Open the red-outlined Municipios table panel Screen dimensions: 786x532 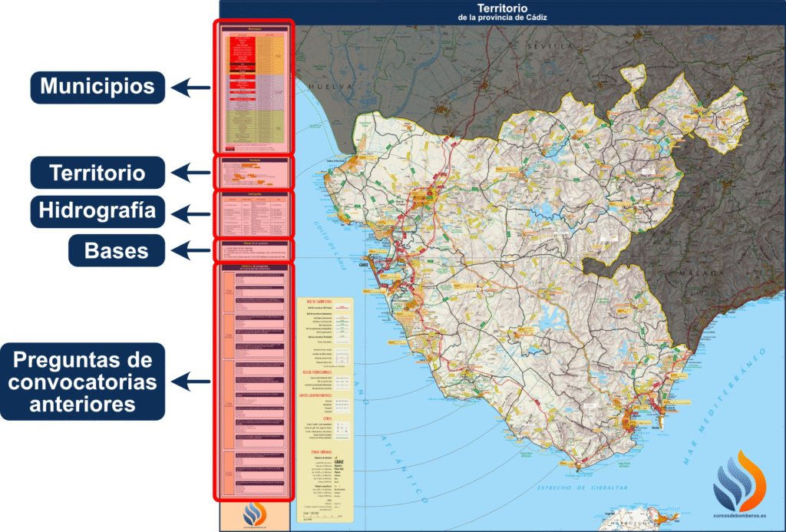[253, 86]
